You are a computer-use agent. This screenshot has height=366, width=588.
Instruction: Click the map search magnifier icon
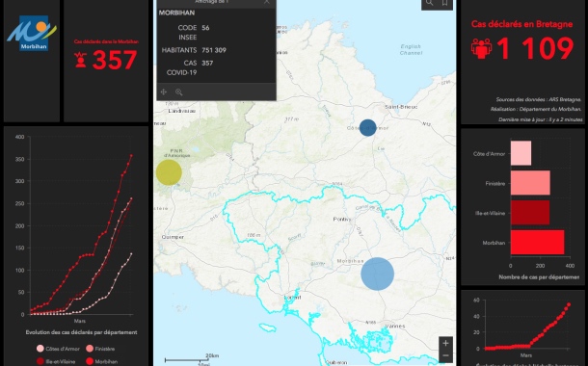(x=429, y=3)
